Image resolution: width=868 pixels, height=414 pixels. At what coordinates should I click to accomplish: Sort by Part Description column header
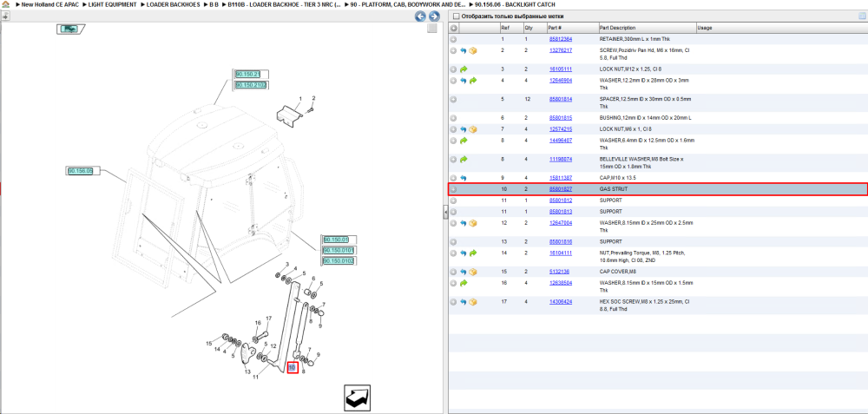(x=617, y=28)
